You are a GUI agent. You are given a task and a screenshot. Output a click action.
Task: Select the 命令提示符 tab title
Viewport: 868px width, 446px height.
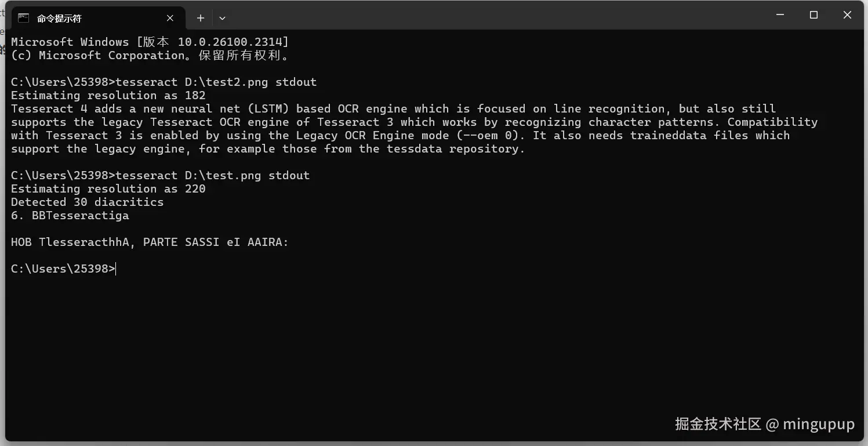pos(59,19)
